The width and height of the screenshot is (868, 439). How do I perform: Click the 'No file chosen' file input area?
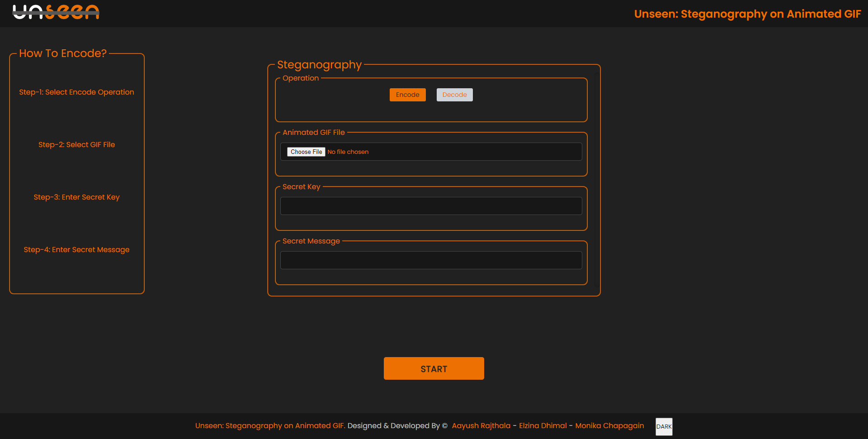coord(348,152)
